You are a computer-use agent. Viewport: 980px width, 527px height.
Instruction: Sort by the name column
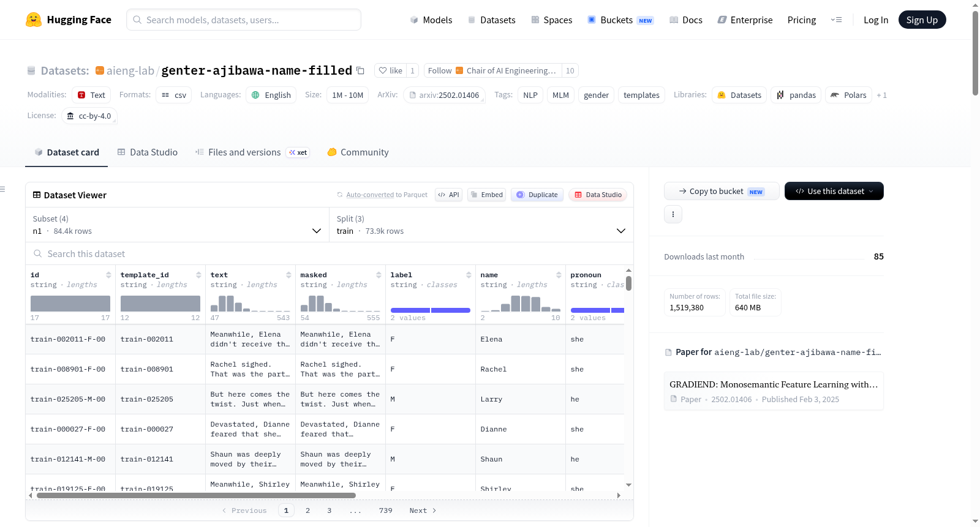[559, 275]
